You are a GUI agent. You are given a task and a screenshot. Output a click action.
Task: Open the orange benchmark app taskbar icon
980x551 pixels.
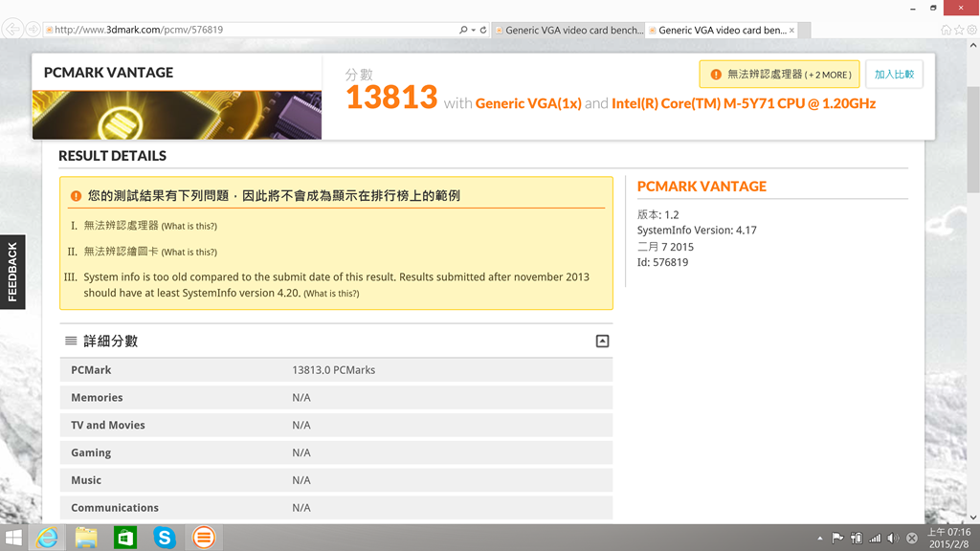point(203,538)
